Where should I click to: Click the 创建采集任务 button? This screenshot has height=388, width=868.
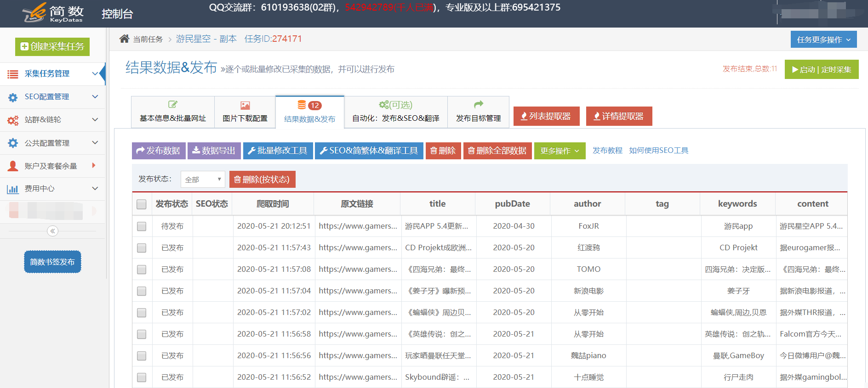pos(52,46)
